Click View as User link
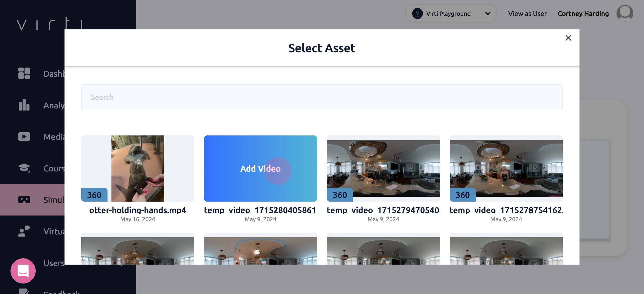This screenshot has width=644, height=294. tap(527, 14)
